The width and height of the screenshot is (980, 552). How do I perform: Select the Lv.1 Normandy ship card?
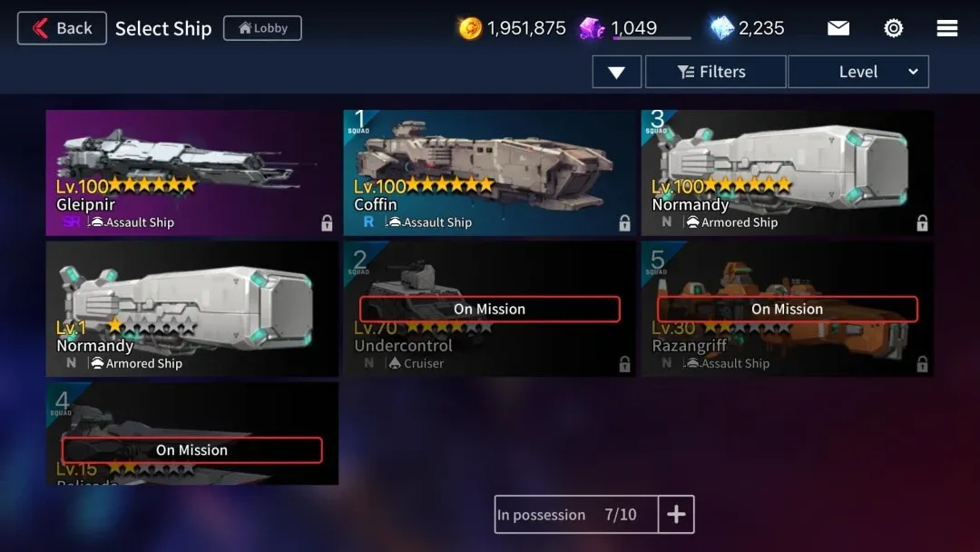(191, 309)
